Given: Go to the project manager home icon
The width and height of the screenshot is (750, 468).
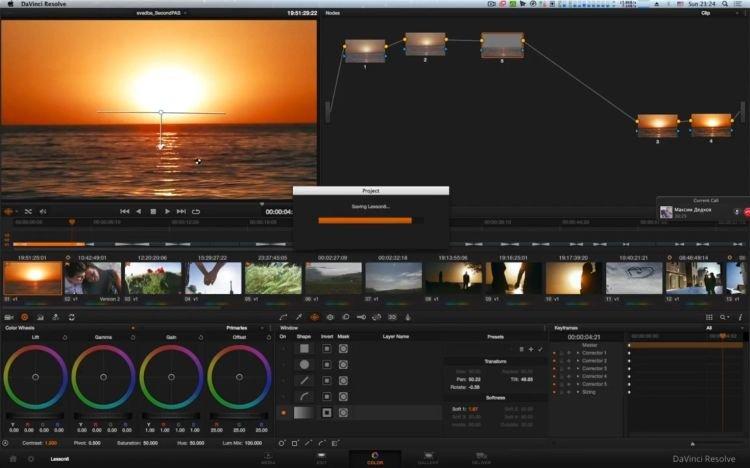Looking at the screenshot, I should point(13,459).
